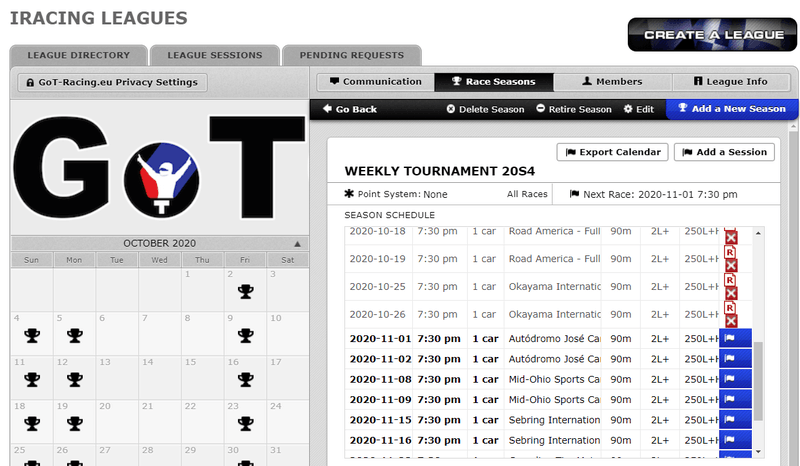Click the Weekly Tournament 20S4 title
Viewport: 800px width, 466px height.
tap(439, 171)
